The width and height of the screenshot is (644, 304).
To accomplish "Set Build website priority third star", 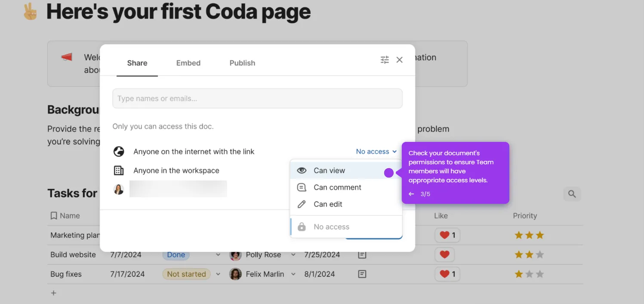I will pyautogui.click(x=540, y=255).
